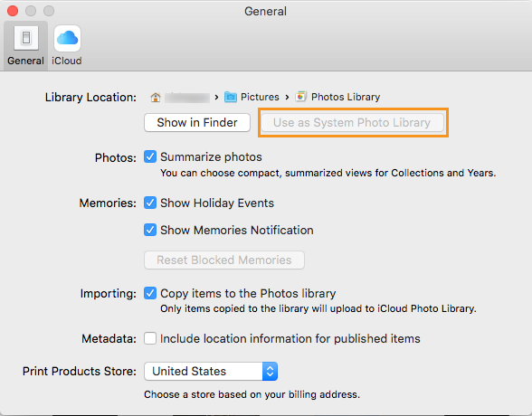This screenshot has height=416, width=532.
Task: Click Use as System Photo Library button
Action: 352,122
